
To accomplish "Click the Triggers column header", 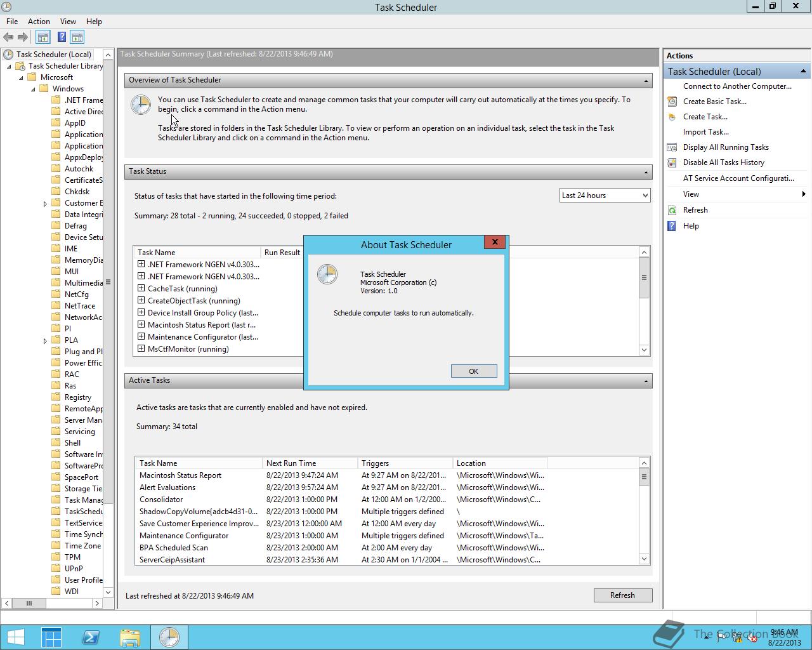I will [x=405, y=463].
